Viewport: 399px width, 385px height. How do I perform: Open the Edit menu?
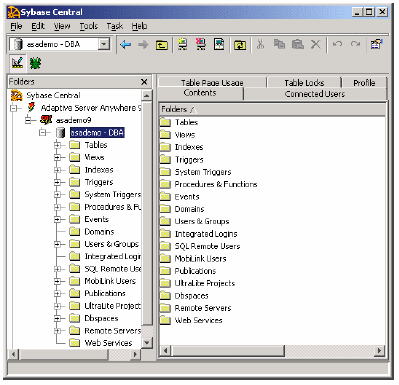coord(38,26)
